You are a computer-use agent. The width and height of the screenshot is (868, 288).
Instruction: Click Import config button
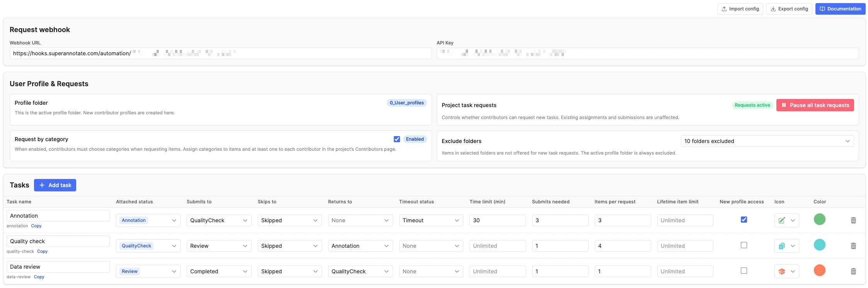pyautogui.click(x=740, y=9)
